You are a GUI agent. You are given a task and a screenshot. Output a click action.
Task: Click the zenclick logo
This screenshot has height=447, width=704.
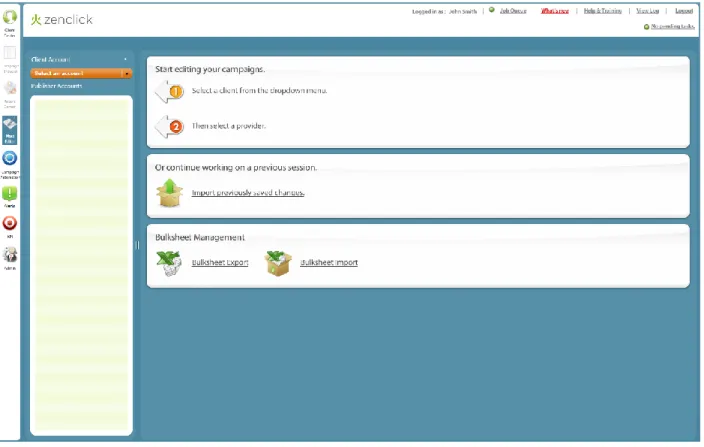click(x=62, y=20)
